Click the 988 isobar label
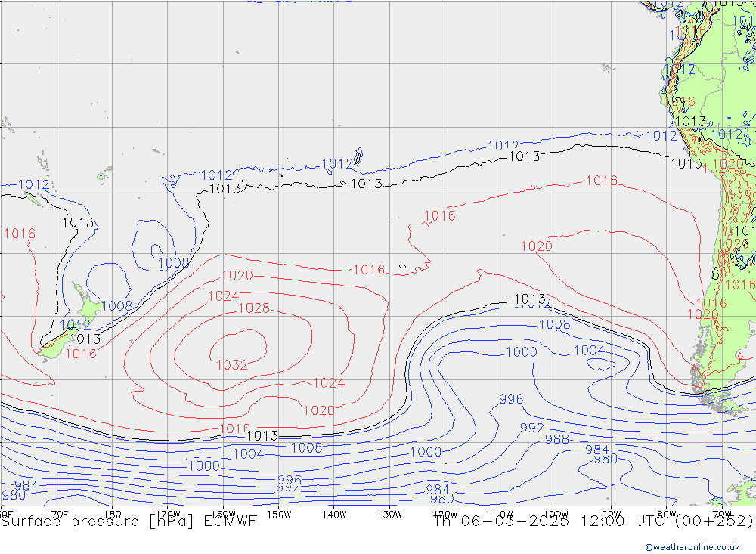This screenshot has width=756, height=554. [557, 439]
